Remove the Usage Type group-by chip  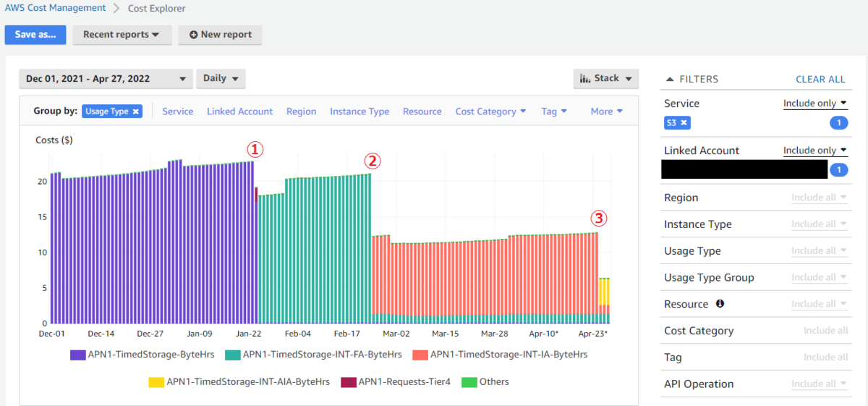[x=135, y=111]
